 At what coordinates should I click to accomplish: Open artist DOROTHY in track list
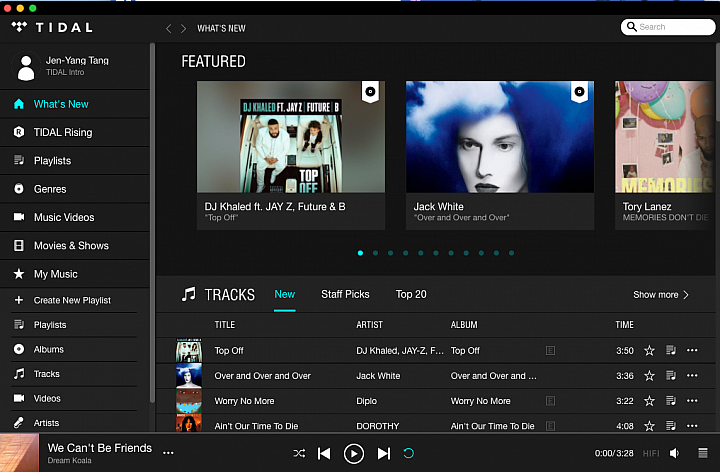[x=378, y=426]
